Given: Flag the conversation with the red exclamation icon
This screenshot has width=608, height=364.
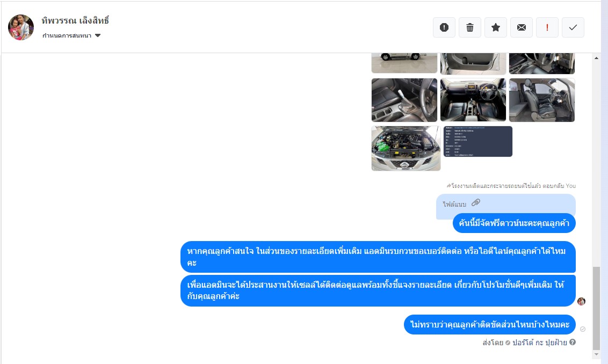Looking at the screenshot, I should 547,27.
